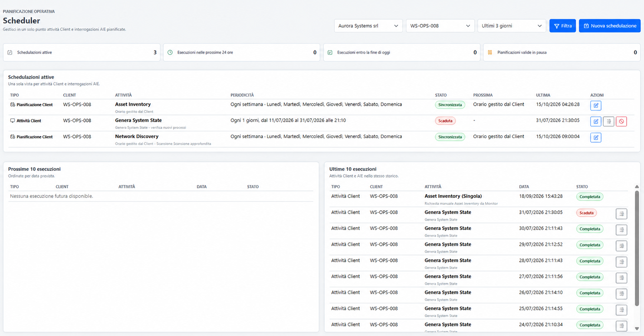
Task: Open details of the 24/07/2026 21:10:34 execution
Action: tap(621, 326)
